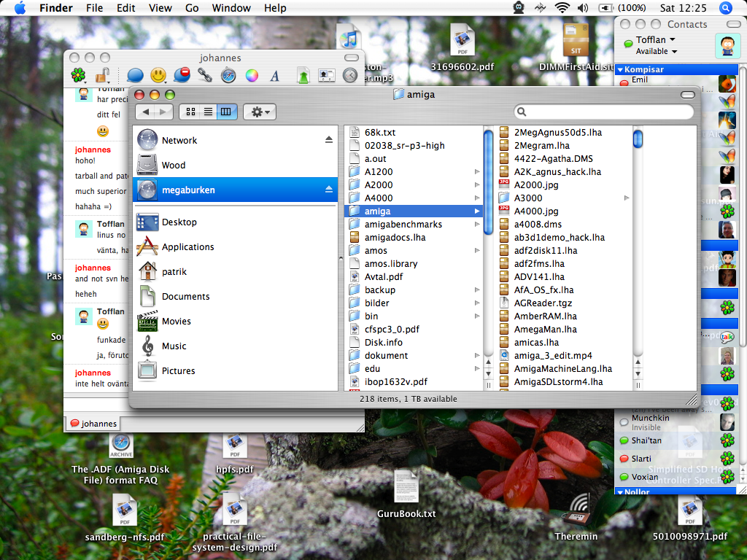747x560 pixels.
Task: Click the Safari compass icon in chat toolbar
Action: coord(228,75)
